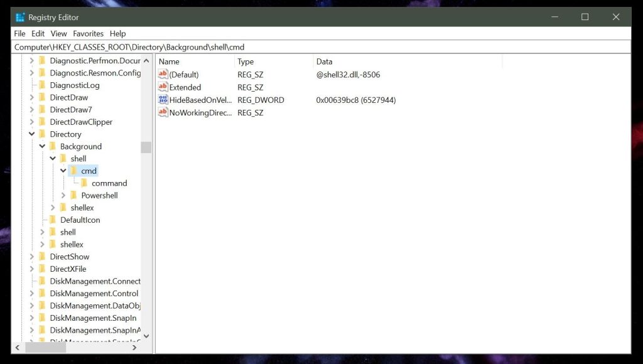Viewport: 643px width, 364px height.
Task: Click the registry path address bar
Action: click(x=321, y=46)
